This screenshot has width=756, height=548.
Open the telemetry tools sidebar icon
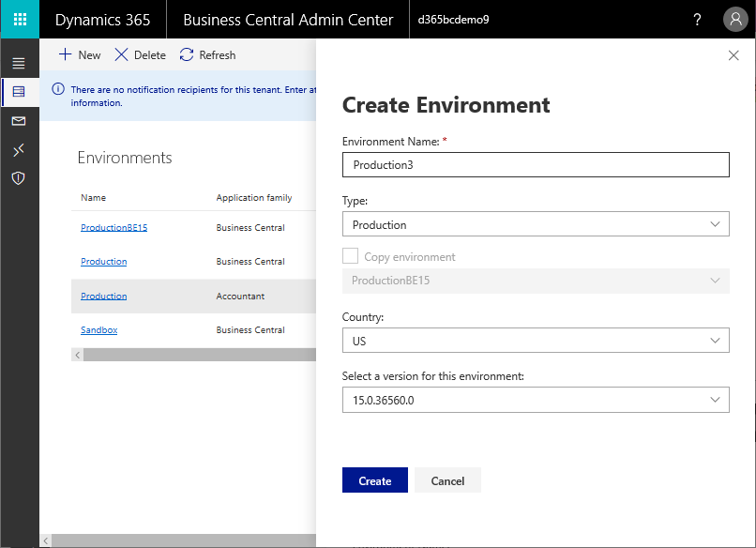coord(19,150)
